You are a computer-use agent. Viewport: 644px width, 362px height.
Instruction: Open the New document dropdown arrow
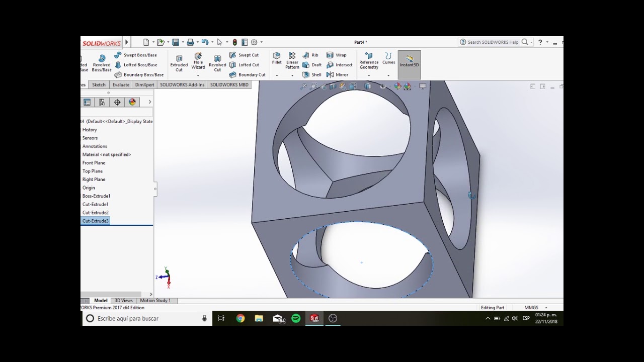tap(153, 42)
